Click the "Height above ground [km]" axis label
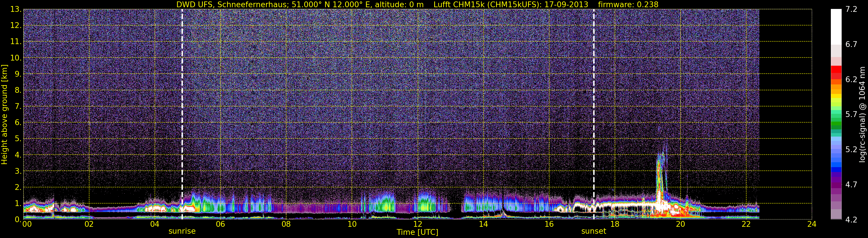 4,114
